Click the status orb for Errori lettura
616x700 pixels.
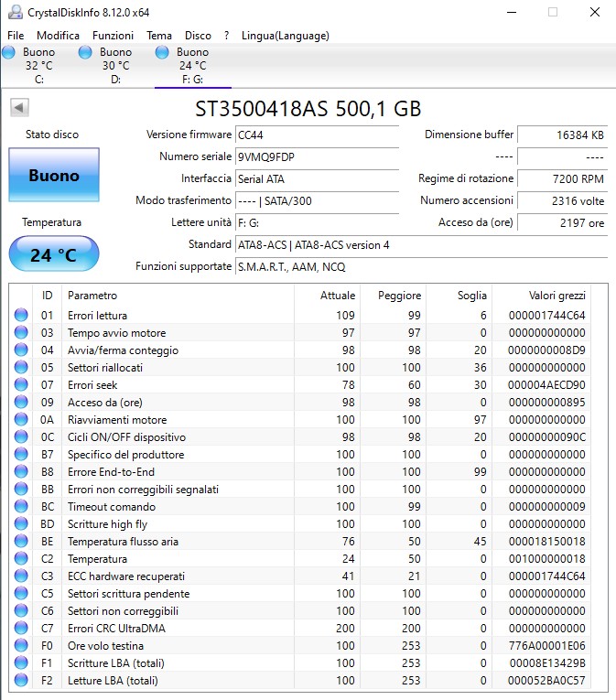(x=21, y=315)
